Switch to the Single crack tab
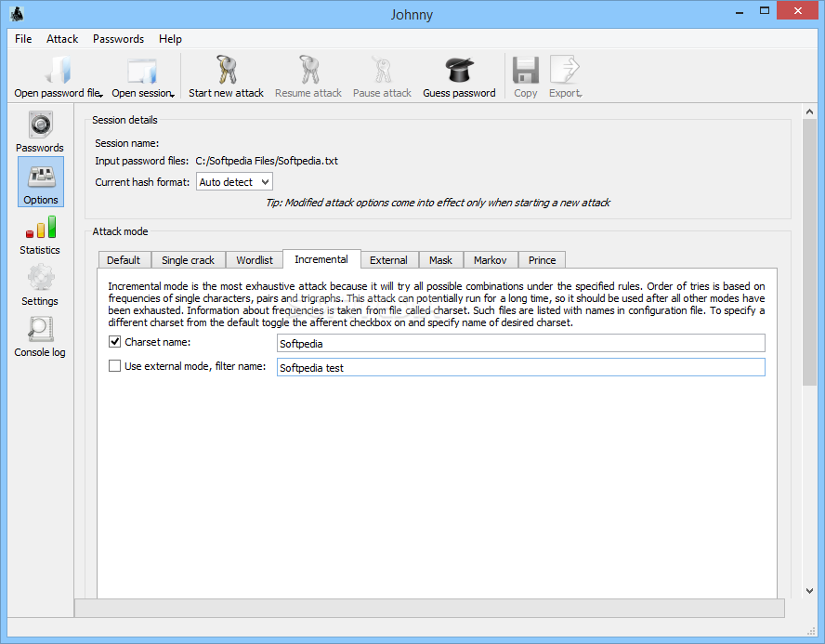Image resolution: width=825 pixels, height=644 pixels. click(x=188, y=260)
